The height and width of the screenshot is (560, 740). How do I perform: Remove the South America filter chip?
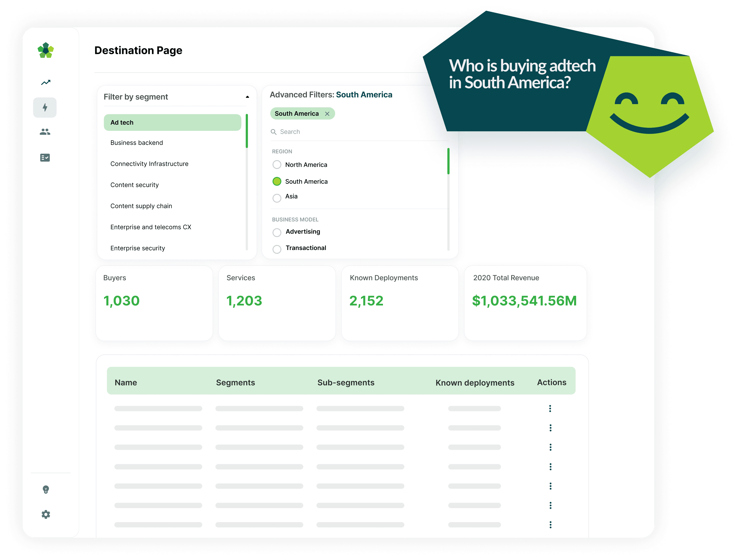tap(327, 114)
